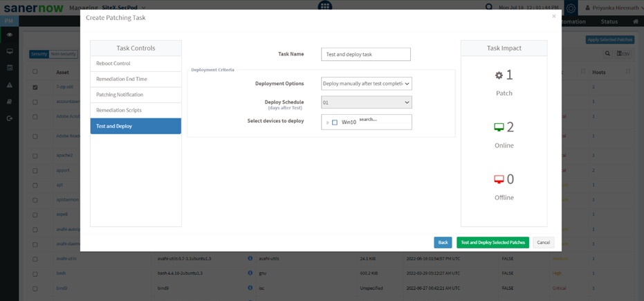Toggle the select-all checkbox in table header
This screenshot has width=644, height=301.
coord(35,71)
